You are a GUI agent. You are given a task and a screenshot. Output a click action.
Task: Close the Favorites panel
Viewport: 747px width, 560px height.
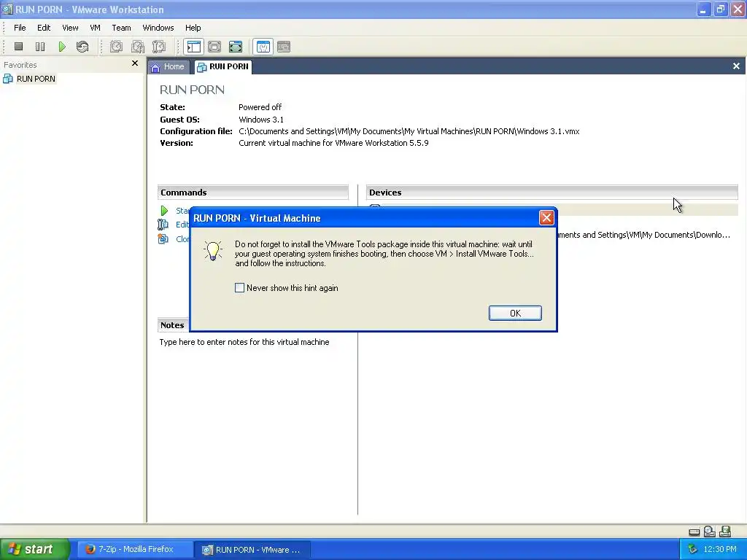coord(135,63)
